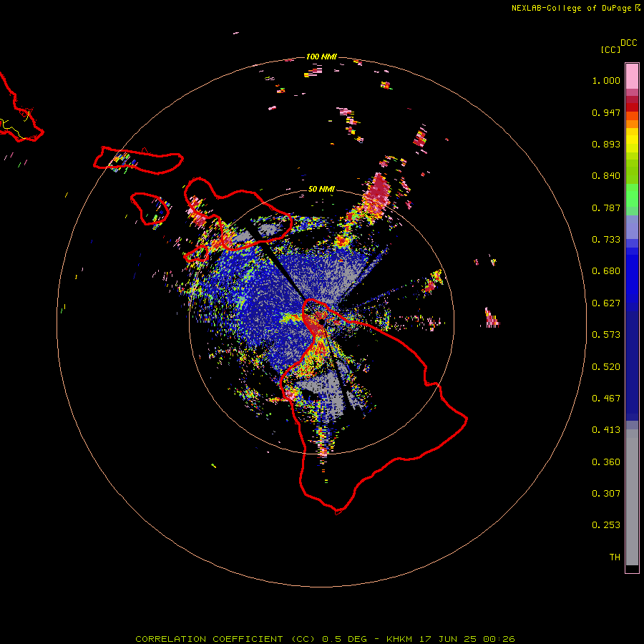Click the 0.520 scale value
Image resolution: width=644 pixels, height=644 pixels.
tap(606, 367)
